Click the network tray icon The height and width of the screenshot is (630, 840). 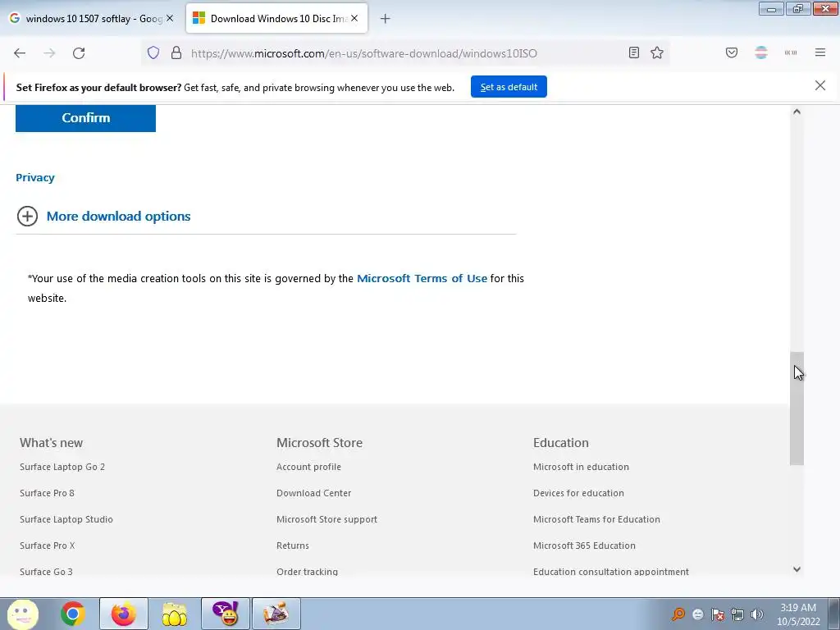[x=737, y=614]
